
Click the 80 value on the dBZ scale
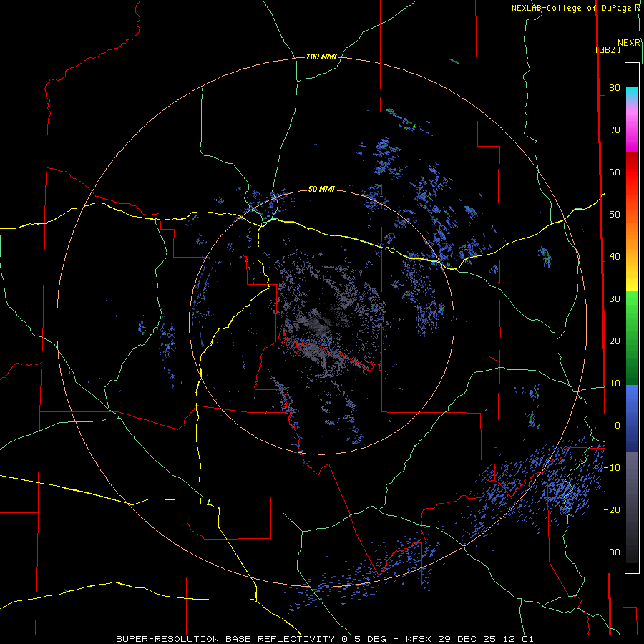(615, 88)
